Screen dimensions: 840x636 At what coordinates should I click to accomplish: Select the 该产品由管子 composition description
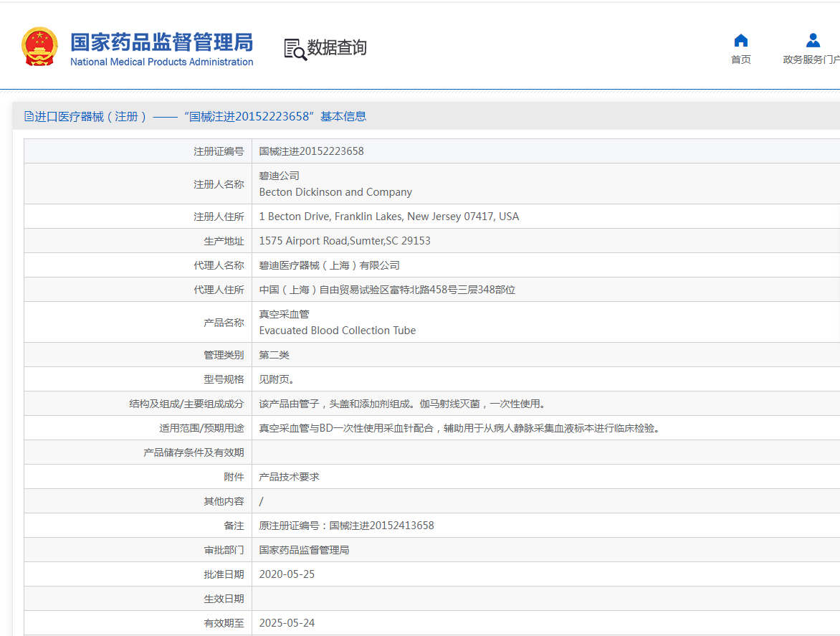coord(402,404)
